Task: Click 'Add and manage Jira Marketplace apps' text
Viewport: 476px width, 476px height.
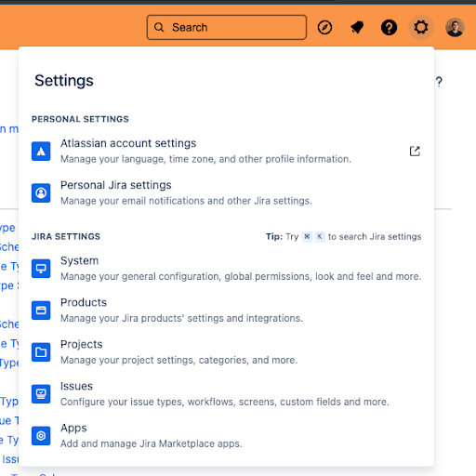Action: pos(152,443)
